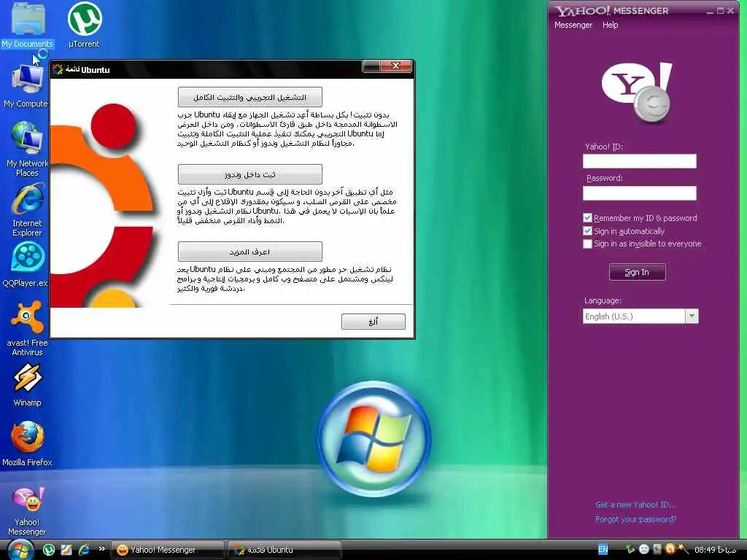Click the Yahoo! ID input field
The width and height of the screenshot is (747, 560).
click(639, 161)
